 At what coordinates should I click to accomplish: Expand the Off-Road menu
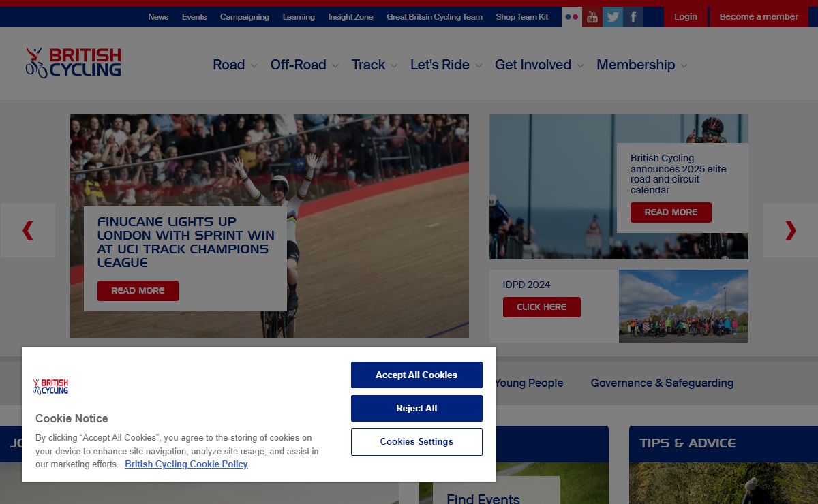pyautogui.click(x=304, y=65)
